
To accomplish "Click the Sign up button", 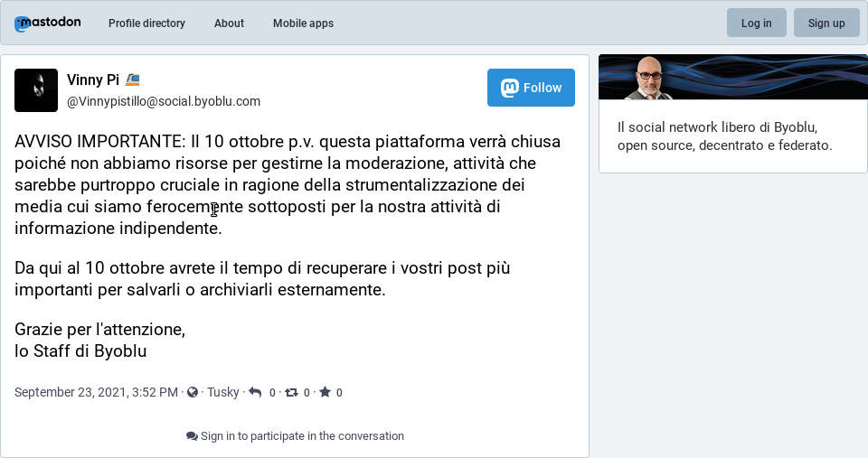I will tap(826, 23).
